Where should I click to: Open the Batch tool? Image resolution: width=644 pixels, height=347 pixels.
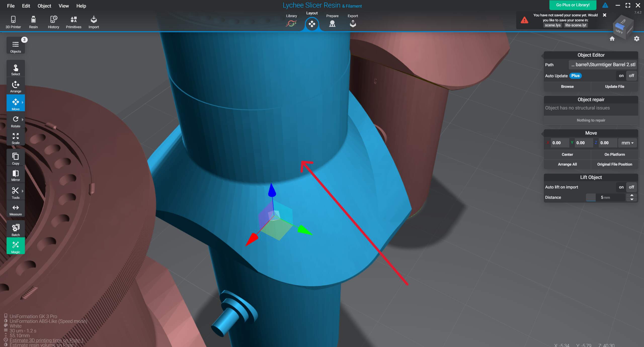click(15, 230)
